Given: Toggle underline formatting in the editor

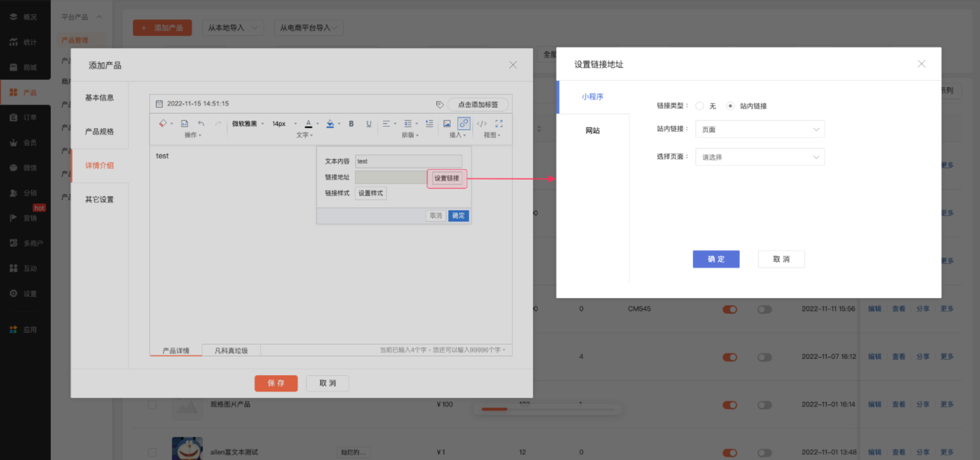Looking at the screenshot, I should coord(369,123).
